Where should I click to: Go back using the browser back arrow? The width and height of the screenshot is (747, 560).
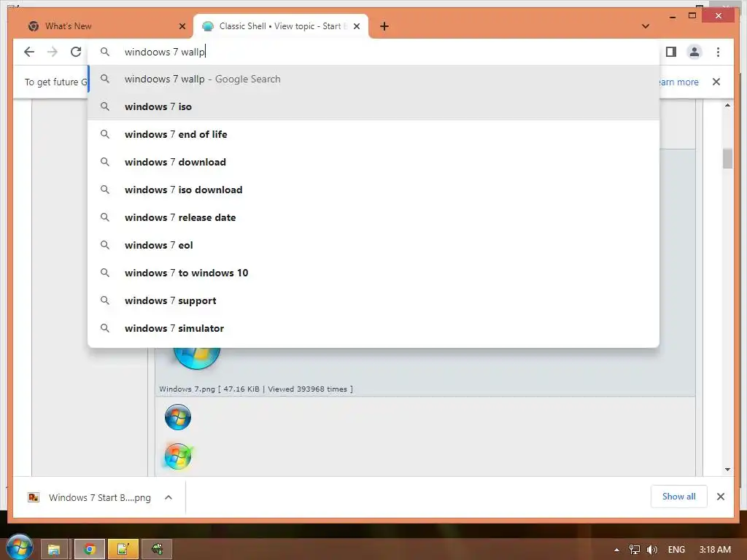29,52
